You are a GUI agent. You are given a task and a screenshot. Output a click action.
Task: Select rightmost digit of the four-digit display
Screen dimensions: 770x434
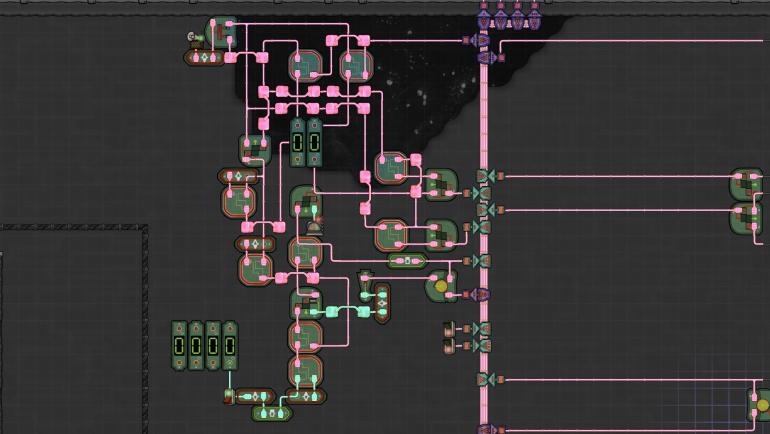coord(230,346)
